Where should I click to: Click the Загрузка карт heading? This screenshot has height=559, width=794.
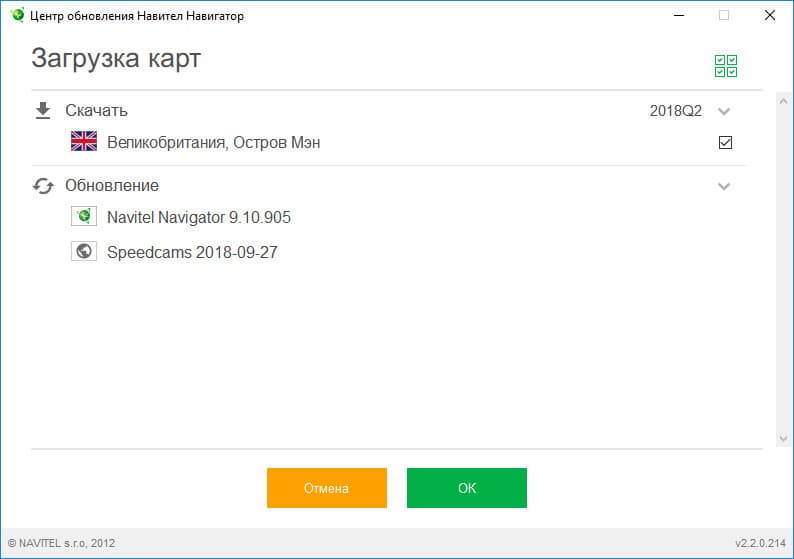(116, 59)
